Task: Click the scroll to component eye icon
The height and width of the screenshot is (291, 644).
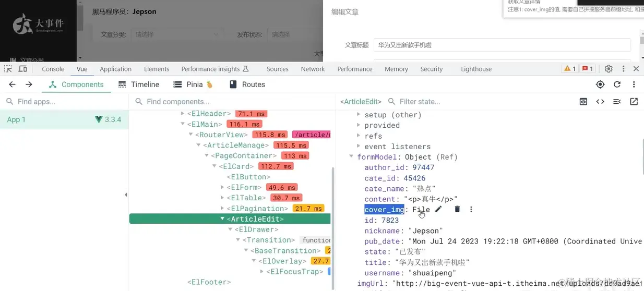Action: click(583, 102)
